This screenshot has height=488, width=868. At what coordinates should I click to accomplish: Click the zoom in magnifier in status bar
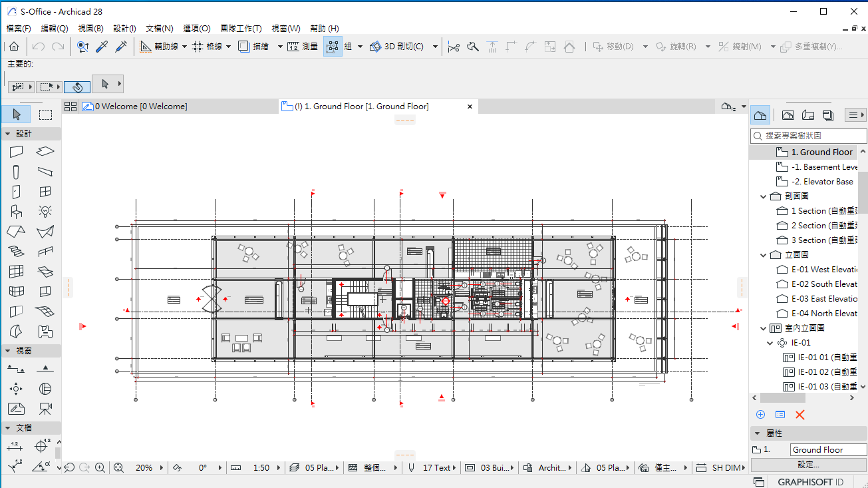pyautogui.click(x=100, y=468)
